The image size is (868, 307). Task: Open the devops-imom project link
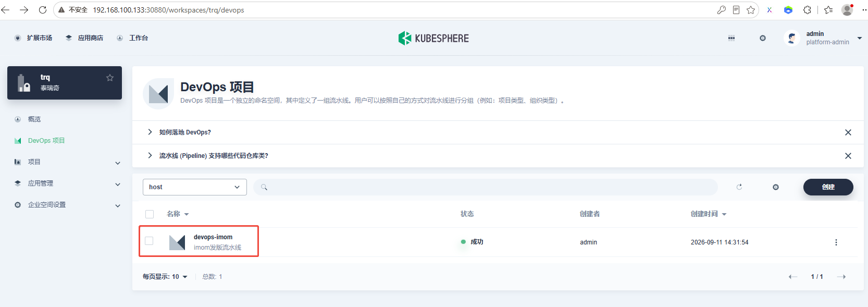[213, 237]
